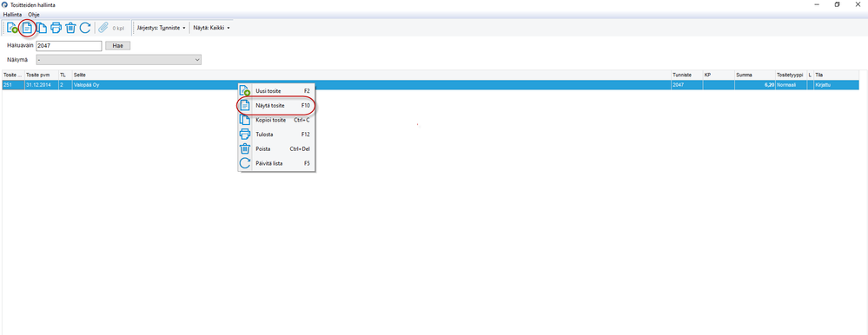Expand the Näytä: Kaikki dropdown

point(211,28)
